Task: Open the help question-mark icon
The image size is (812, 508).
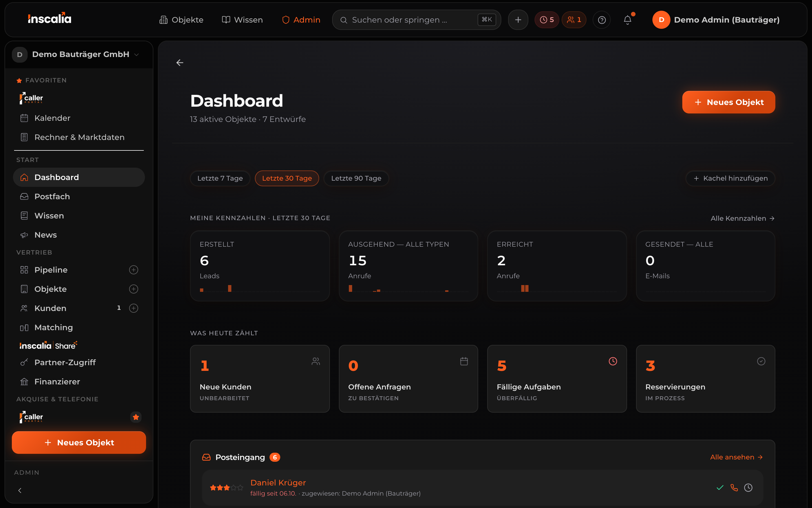Action: click(x=602, y=20)
